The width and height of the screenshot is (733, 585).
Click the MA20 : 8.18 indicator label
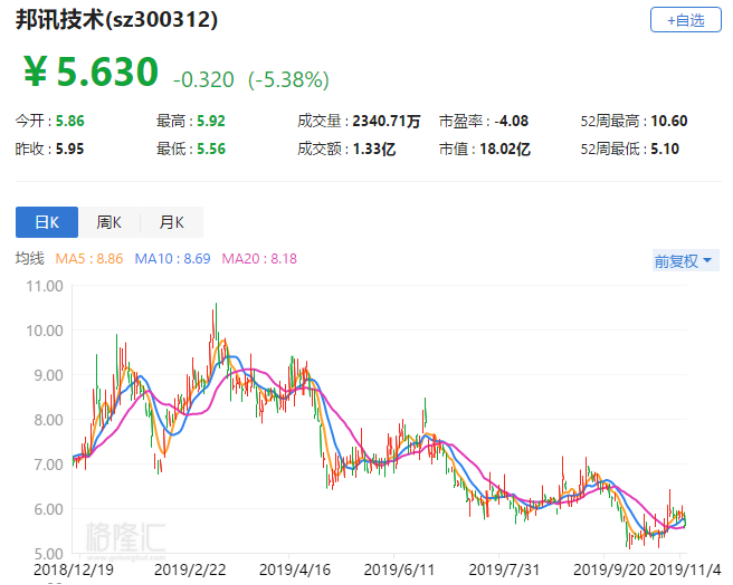pos(259,259)
